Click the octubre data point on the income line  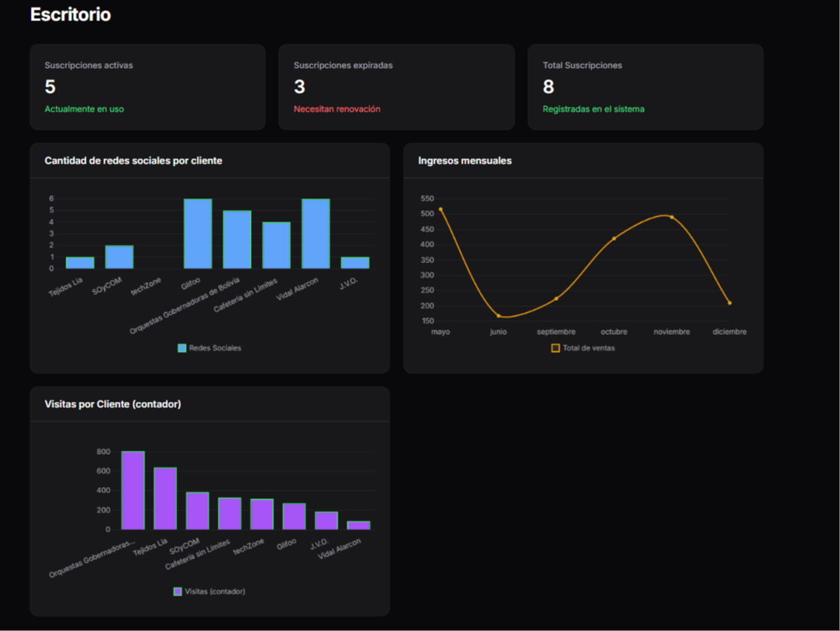(x=614, y=239)
